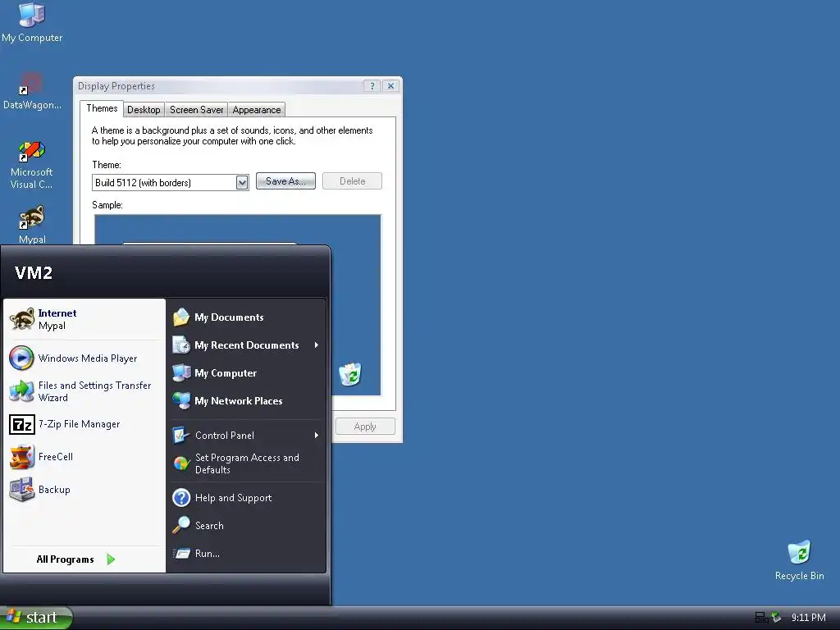This screenshot has width=840, height=630.
Task: Launch Mypal Internet browser from Start menu
Action: 84,319
